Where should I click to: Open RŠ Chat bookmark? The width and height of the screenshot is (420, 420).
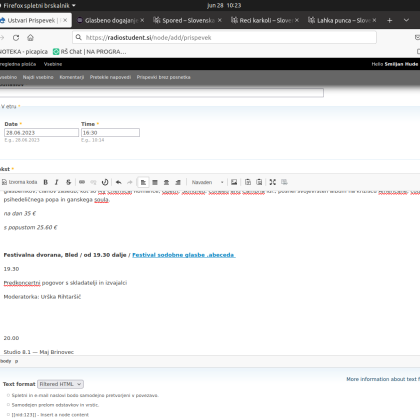point(90,52)
